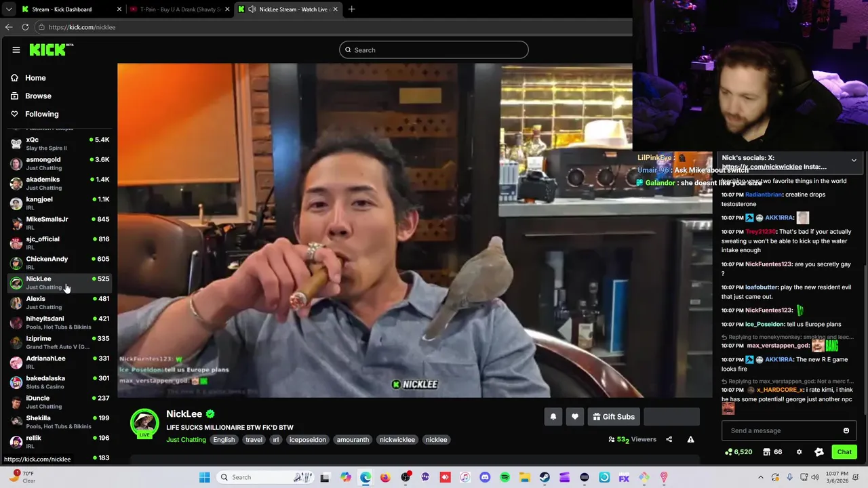Expand pinned Nick's socials message
This screenshot has width=868, height=488.
click(x=854, y=161)
